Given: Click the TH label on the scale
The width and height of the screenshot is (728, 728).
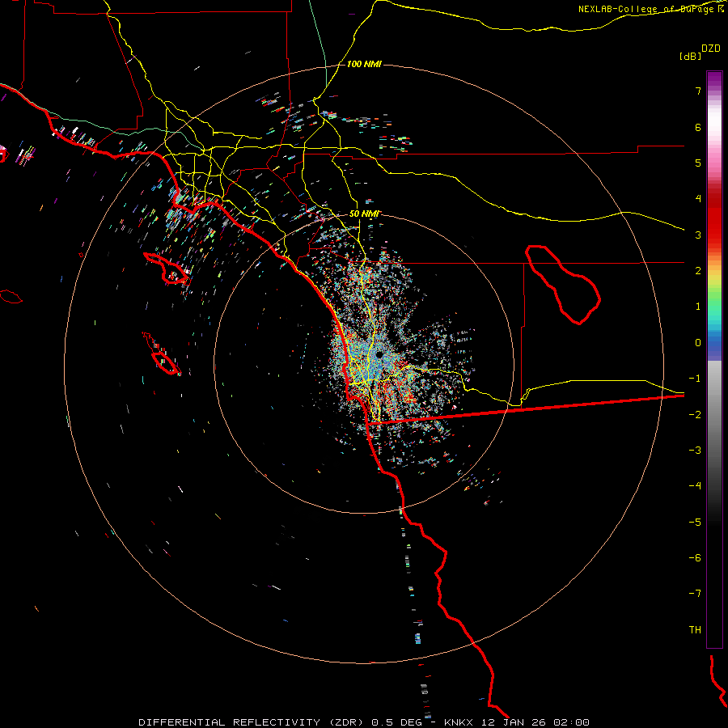Looking at the screenshot, I should point(695,630).
